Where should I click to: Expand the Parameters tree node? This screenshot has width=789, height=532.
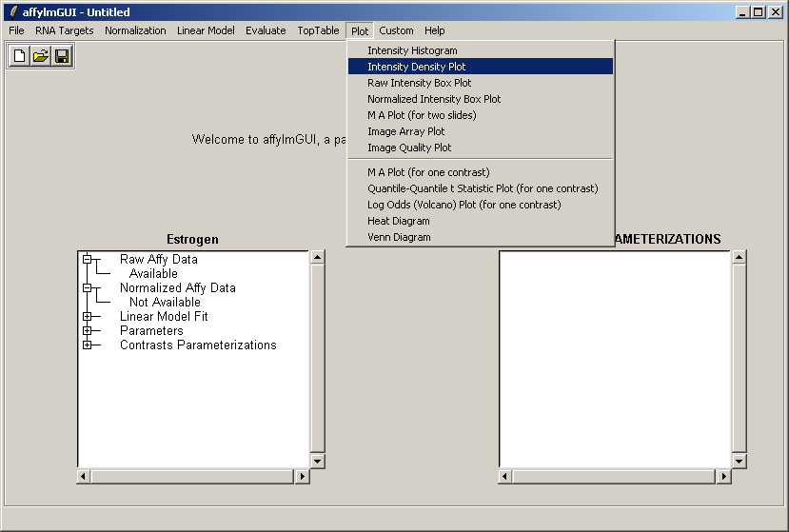[88, 330]
